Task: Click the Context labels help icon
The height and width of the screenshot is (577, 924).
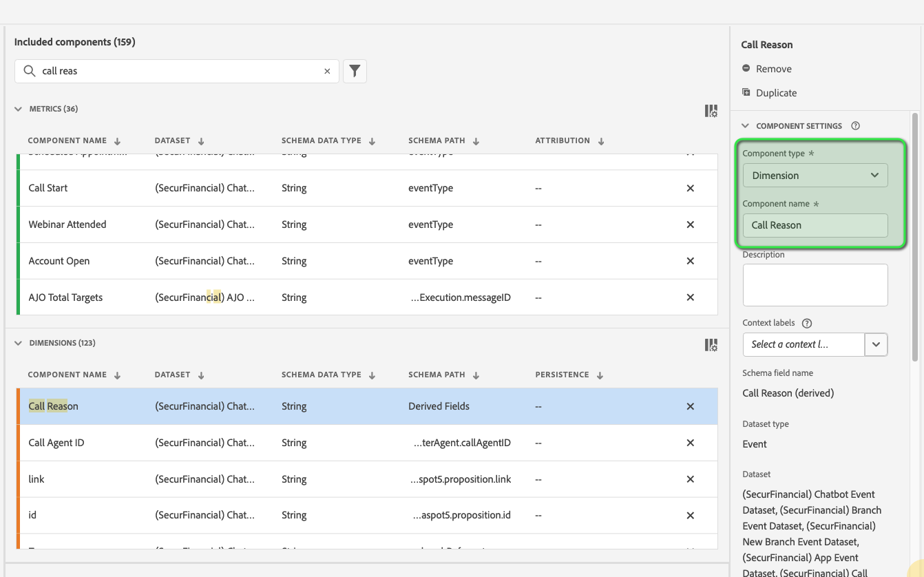Action: [x=807, y=323]
